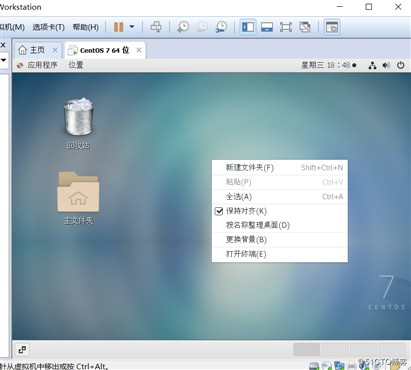Take a snapshot of this virtual machine

[183, 27]
